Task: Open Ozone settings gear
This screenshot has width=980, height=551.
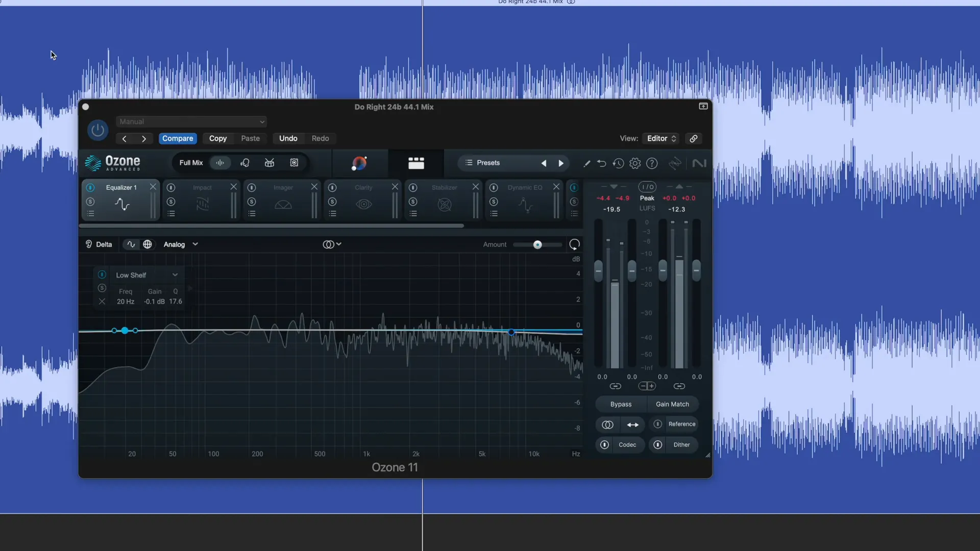Action: pyautogui.click(x=635, y=163)
